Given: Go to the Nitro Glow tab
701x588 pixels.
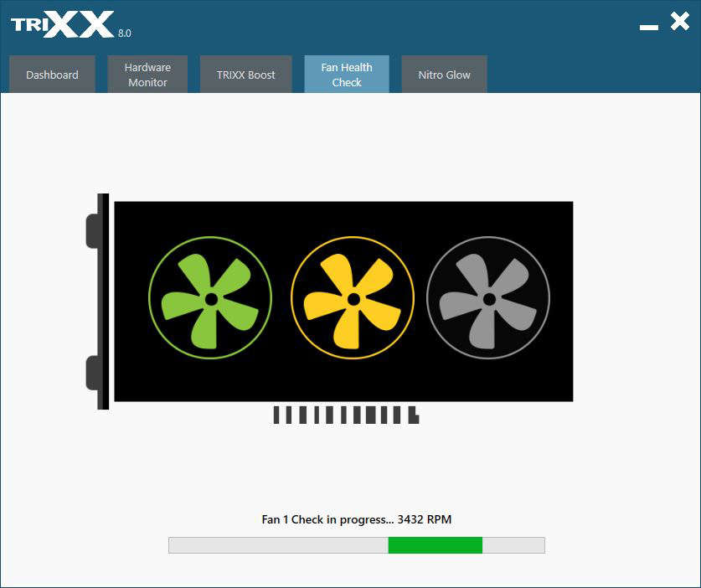Looking at the screenshot, I should (x=445, y=75).
